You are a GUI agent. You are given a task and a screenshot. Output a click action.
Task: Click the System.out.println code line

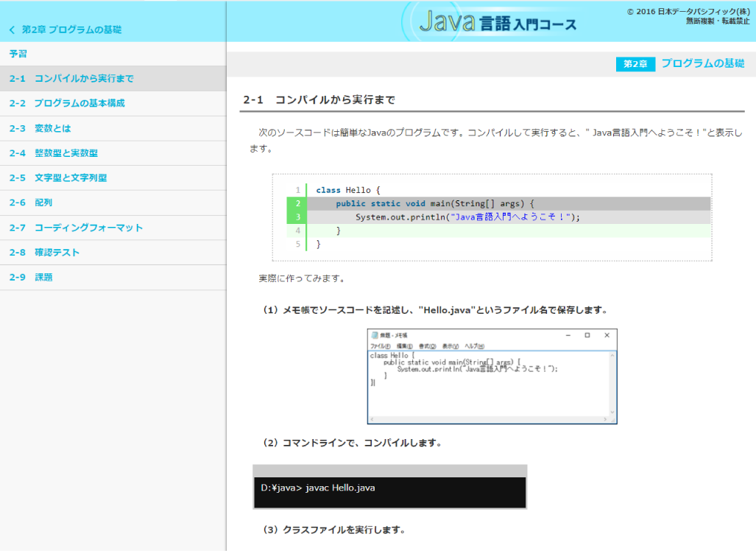click(467, 217)
